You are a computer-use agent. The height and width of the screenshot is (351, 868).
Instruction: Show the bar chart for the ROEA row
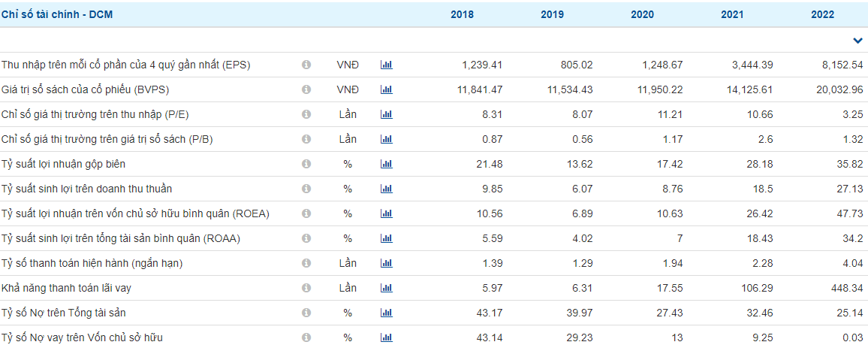pyautogui.click(x=387, y=213)
